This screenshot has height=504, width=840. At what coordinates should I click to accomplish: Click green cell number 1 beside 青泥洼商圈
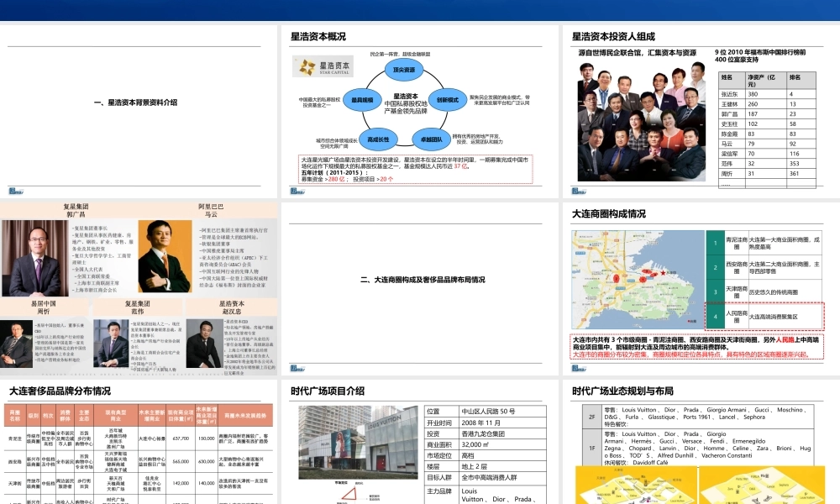(x=715, y=243)
